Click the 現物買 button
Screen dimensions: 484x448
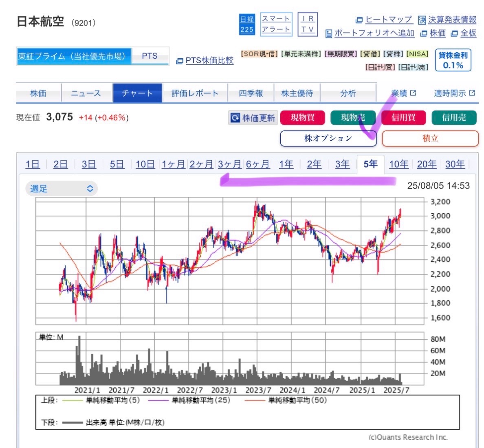[302, 118]
